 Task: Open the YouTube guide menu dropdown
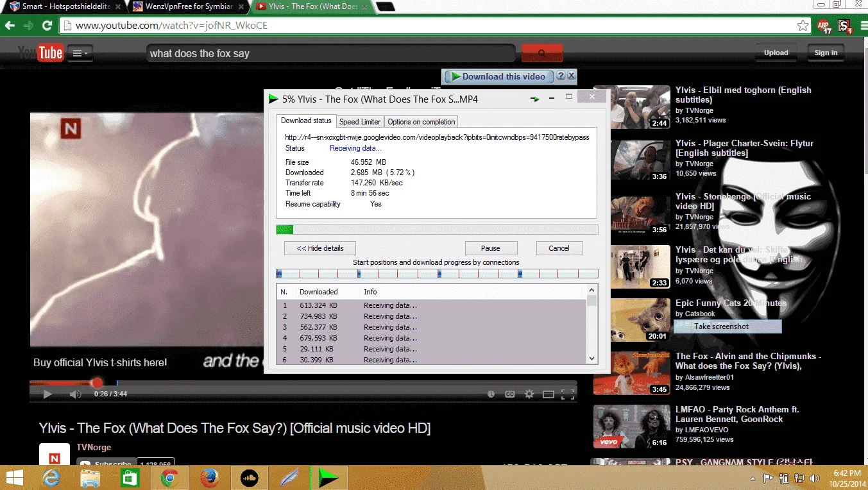point(80,53)
